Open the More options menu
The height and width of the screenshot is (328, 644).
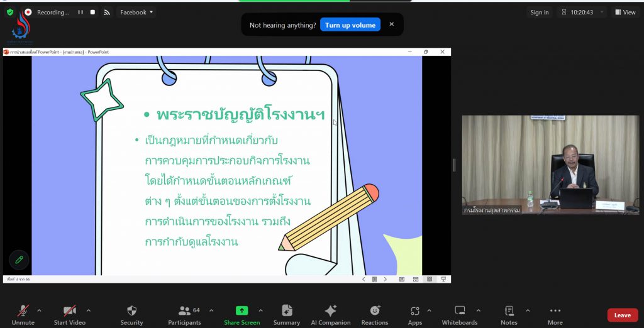pos(555,315)
